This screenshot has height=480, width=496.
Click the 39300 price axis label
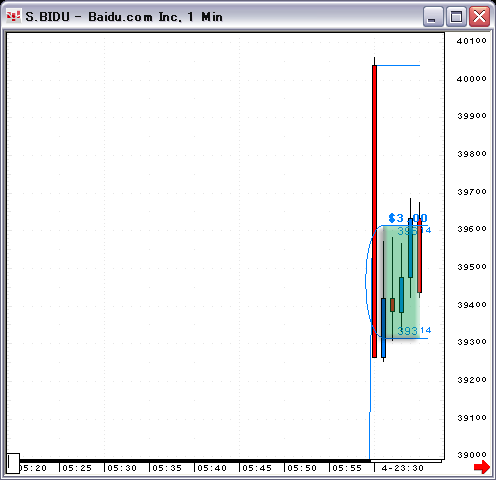pos(471,342)
